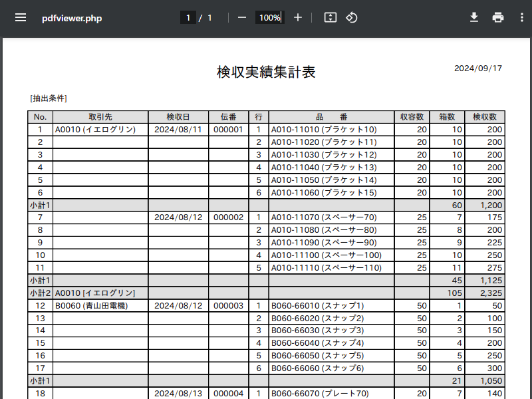The image size is (532, 399).
Task: Rotate the document counterclockwise
Action: pyautogui.click(x=352, y=18)
